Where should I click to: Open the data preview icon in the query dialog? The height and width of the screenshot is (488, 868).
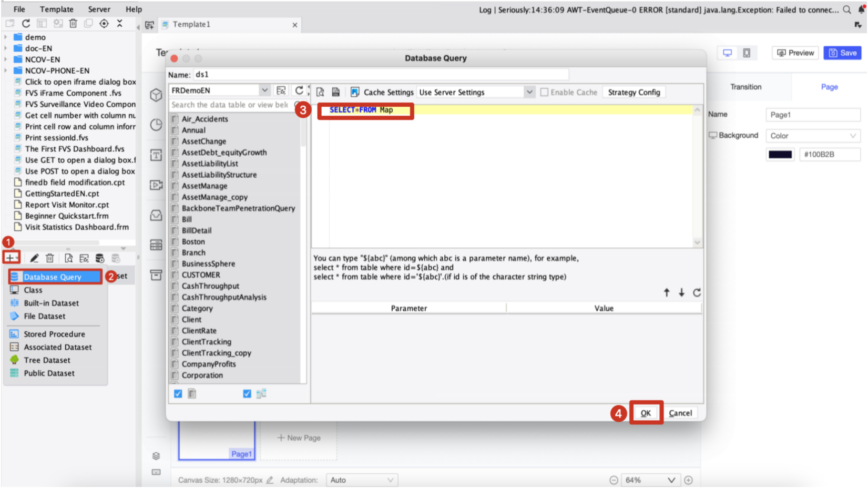tap(320, 91)
